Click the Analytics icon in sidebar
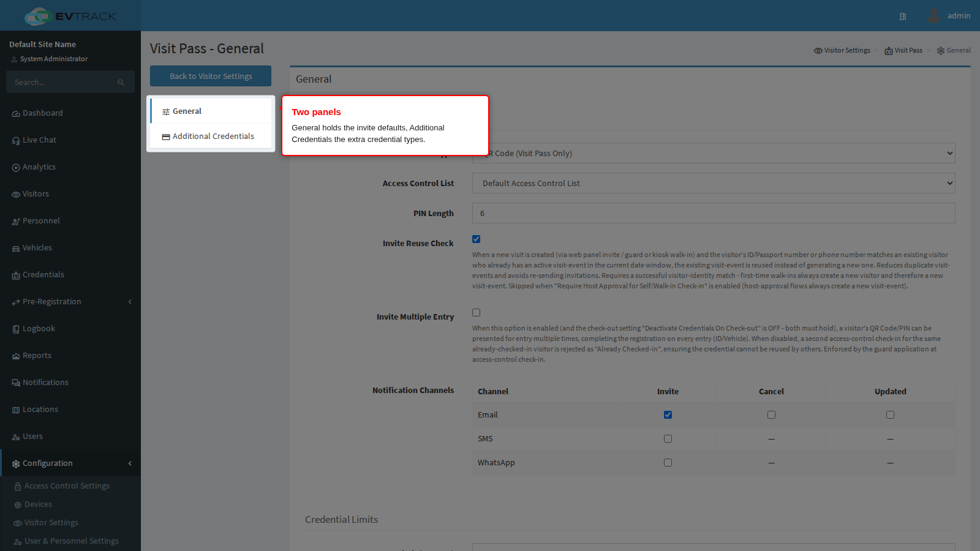Image resolution: width=980 pixels, height=551 pixels. point(16,168)
